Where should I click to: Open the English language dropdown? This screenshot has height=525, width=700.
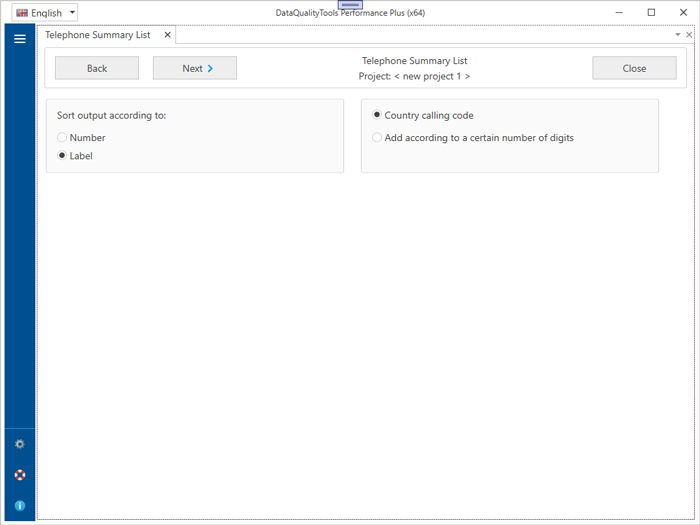coord(45,13)
